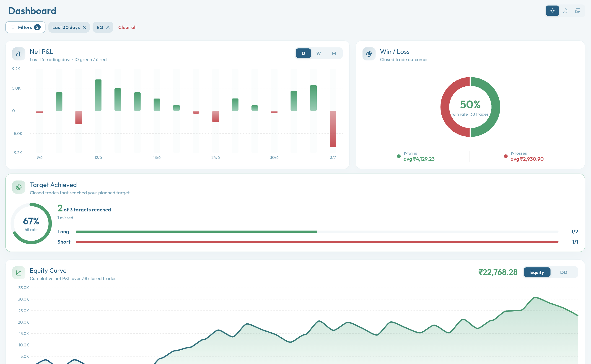Remove the EQ filter chip
This screenshot has width=591, height=364.
click(108, 27)
